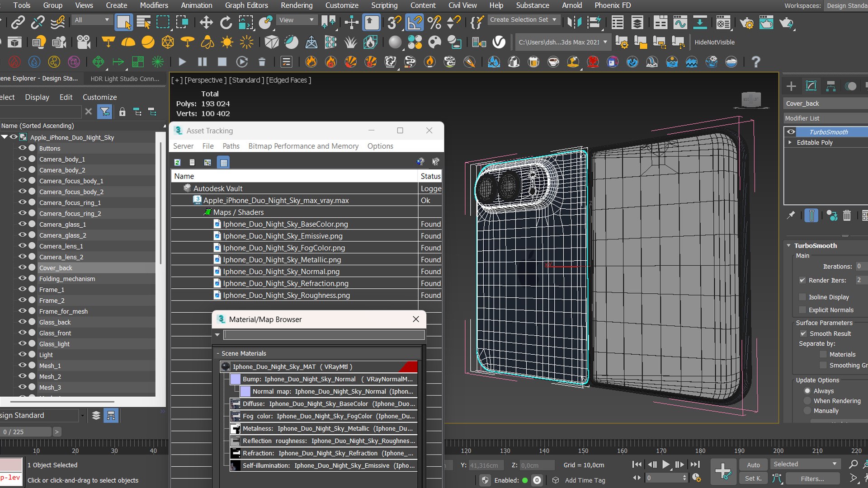Enable Explicit Normals checkbox
Viewport: 868px width, 488px height.
802,310
